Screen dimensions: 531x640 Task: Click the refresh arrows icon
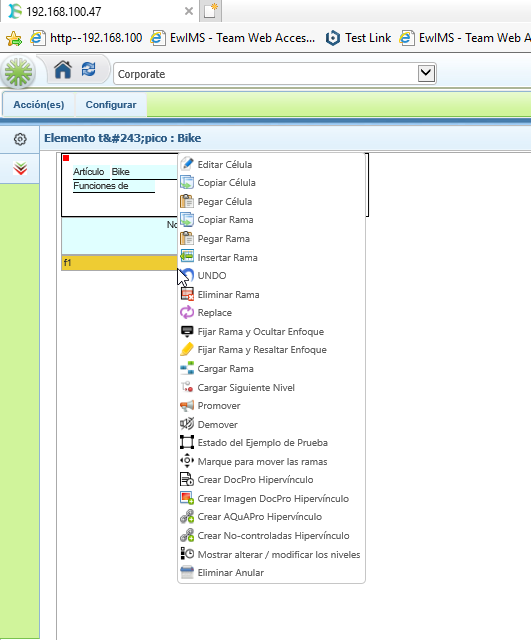pos(89,70)
